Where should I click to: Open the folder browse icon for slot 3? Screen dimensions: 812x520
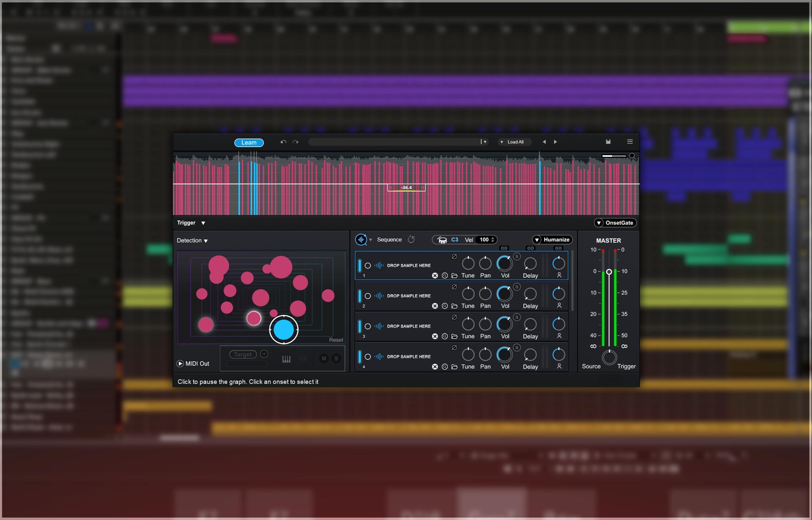[454, 337]
